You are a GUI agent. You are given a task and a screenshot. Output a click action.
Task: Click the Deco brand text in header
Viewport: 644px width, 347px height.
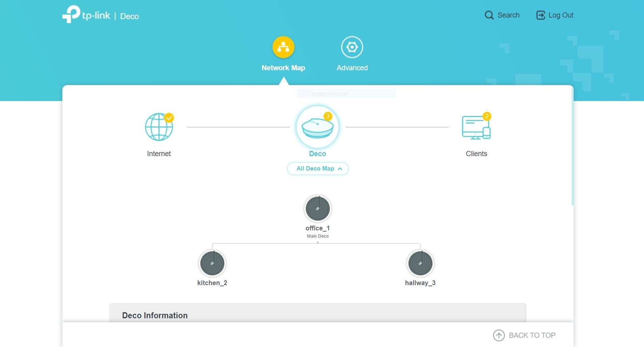(129, 16)
